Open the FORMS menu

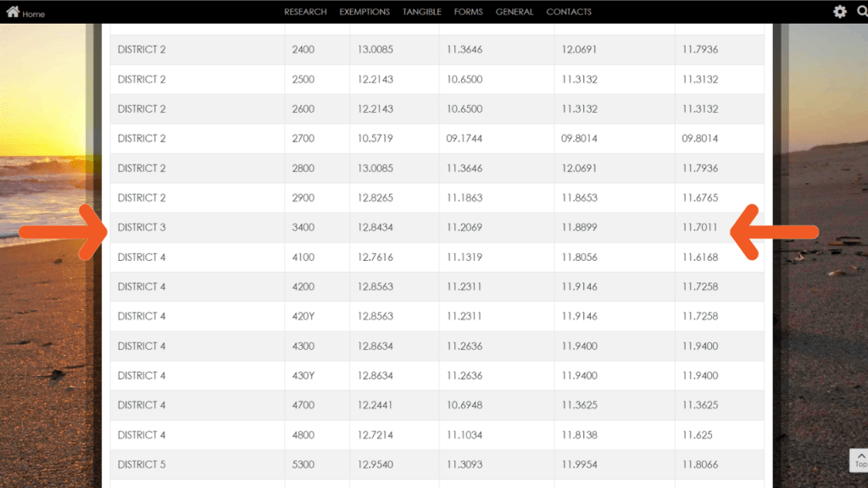click(468, 12)
